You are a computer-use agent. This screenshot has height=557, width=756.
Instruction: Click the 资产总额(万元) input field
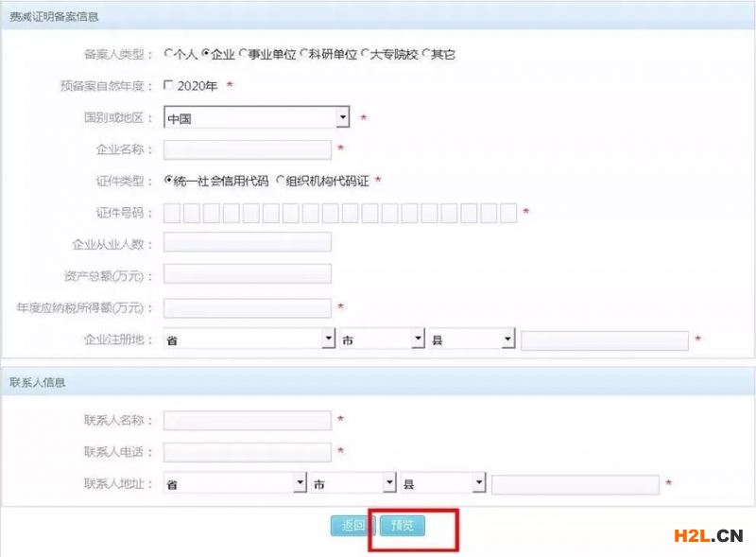248,274
